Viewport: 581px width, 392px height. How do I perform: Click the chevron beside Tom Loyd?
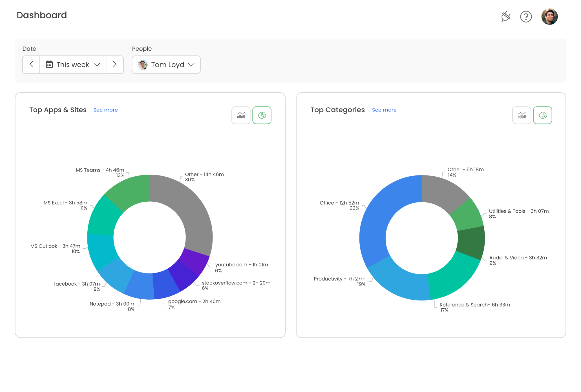click(x=191, y=64)
